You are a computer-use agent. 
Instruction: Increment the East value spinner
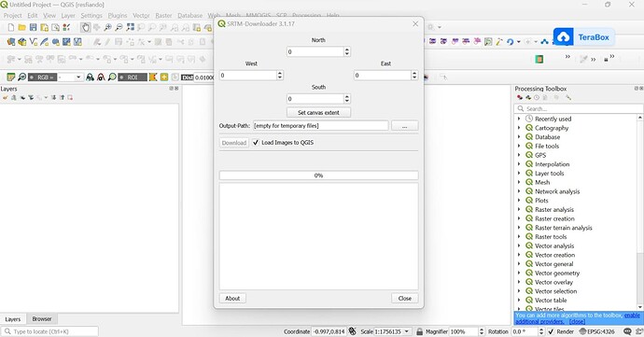[414, 73]
